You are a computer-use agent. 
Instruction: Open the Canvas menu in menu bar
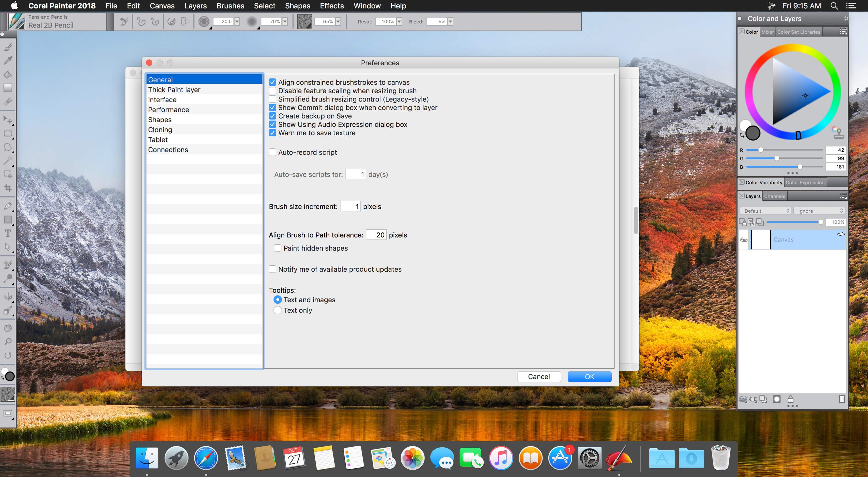coord(162,6)
